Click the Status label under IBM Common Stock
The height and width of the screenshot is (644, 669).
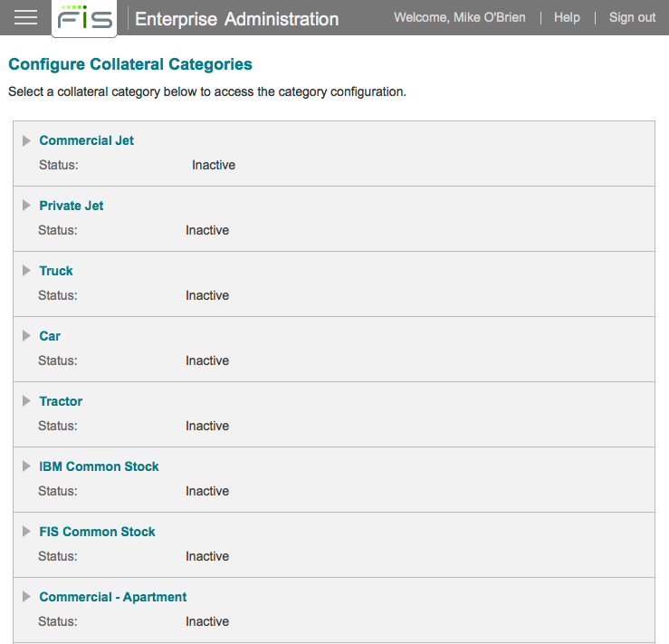coord(58,491)
